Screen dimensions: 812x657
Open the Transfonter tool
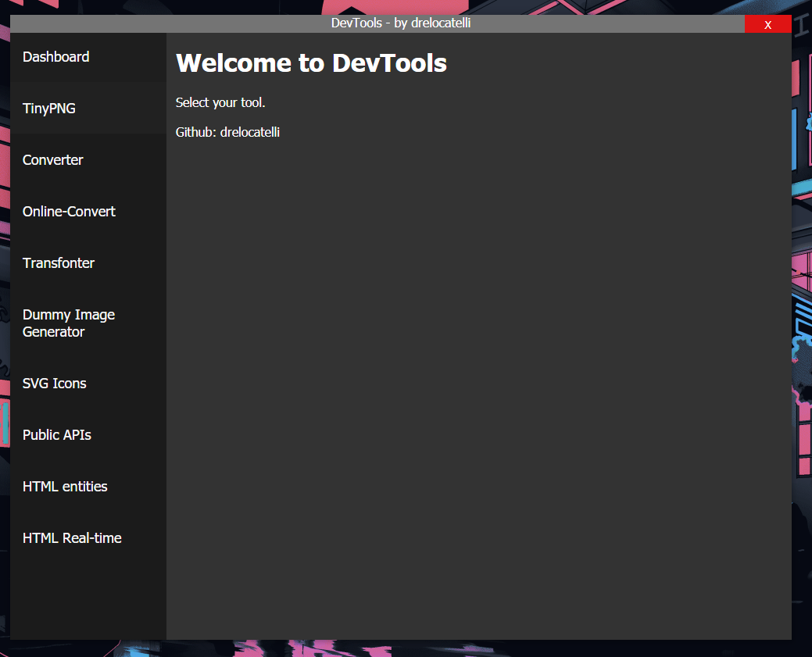pos(58,262)
